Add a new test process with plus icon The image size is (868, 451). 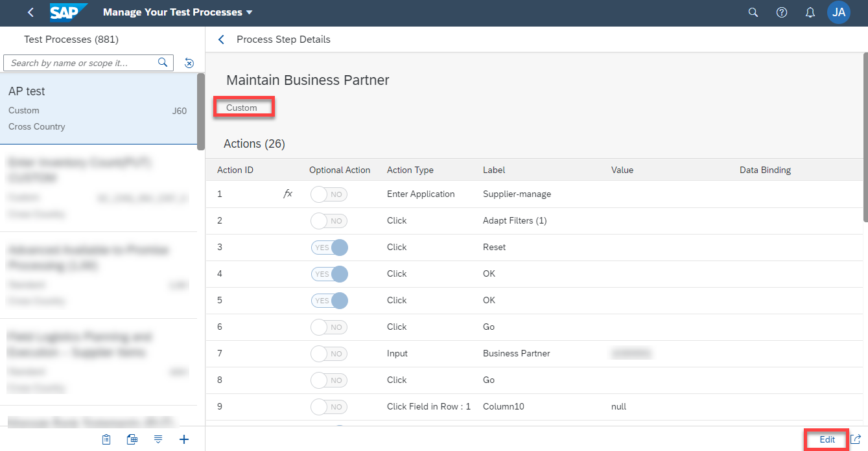click(184, 439)
